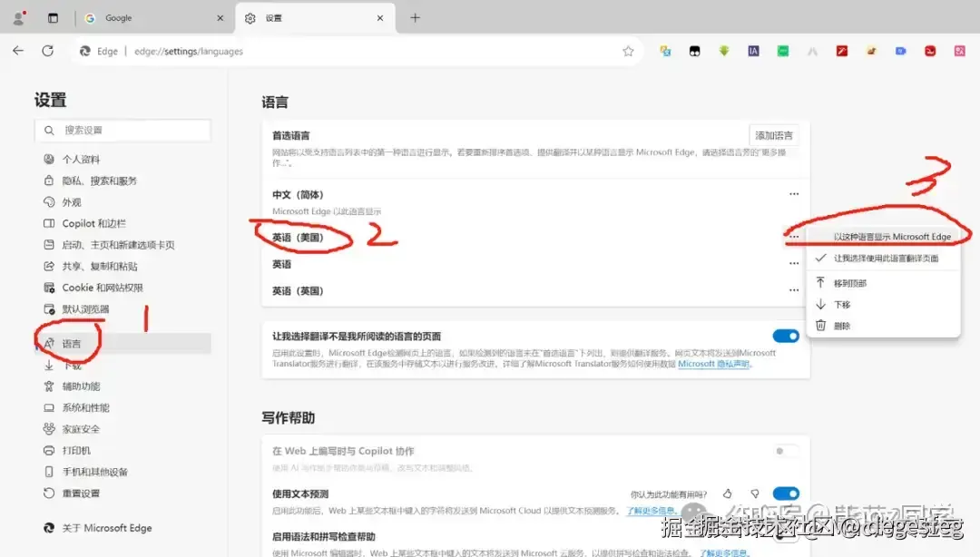
Task: Open more options for 中文（简体）
Action: [x=794, y=194]
